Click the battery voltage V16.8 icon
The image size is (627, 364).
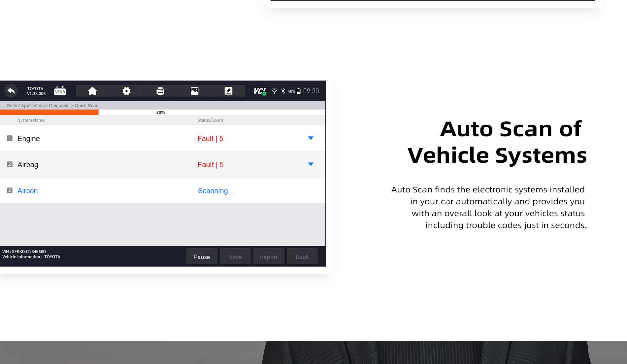click(x=60, y=91)
